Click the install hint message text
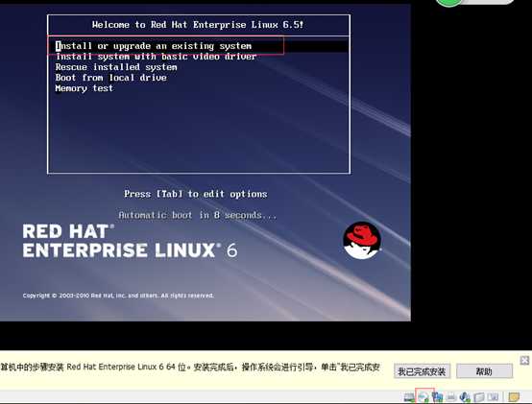This screenshot has width=532, height=404. click(x=190, y=368)
